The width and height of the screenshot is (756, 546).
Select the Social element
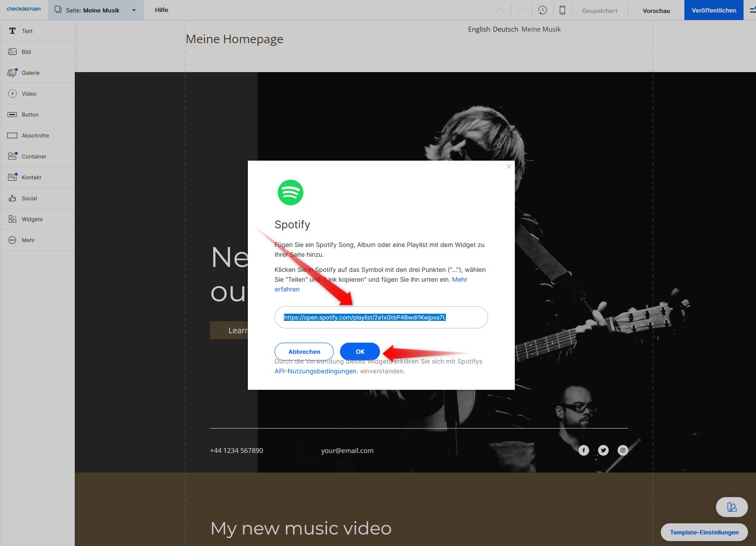click(29, 198)
